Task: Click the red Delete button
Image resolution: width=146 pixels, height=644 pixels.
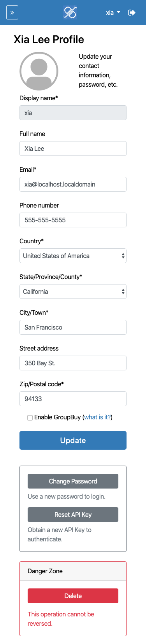Action: pyautogui.click(x=73, y=596)
